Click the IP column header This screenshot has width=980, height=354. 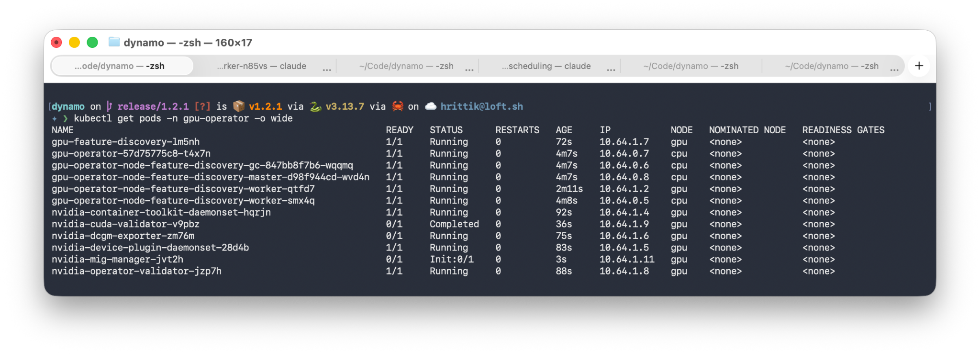(605, 130)
